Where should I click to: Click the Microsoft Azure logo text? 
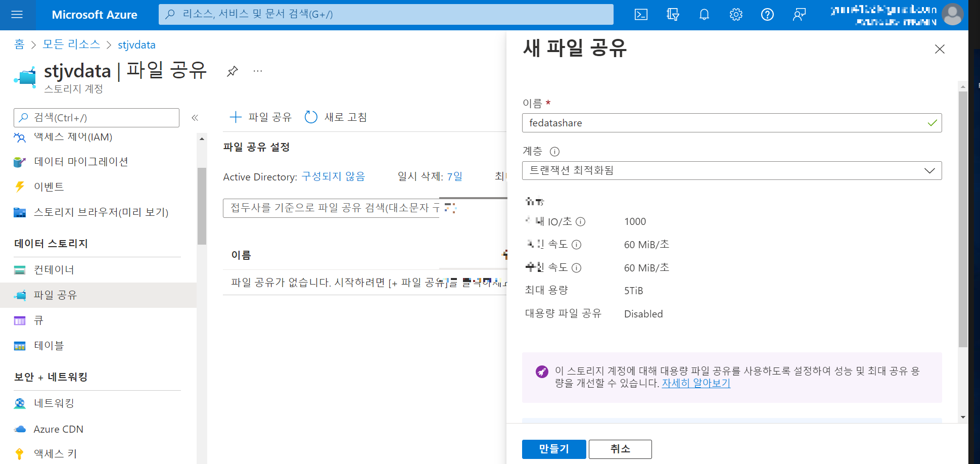[x=95, y=15]
